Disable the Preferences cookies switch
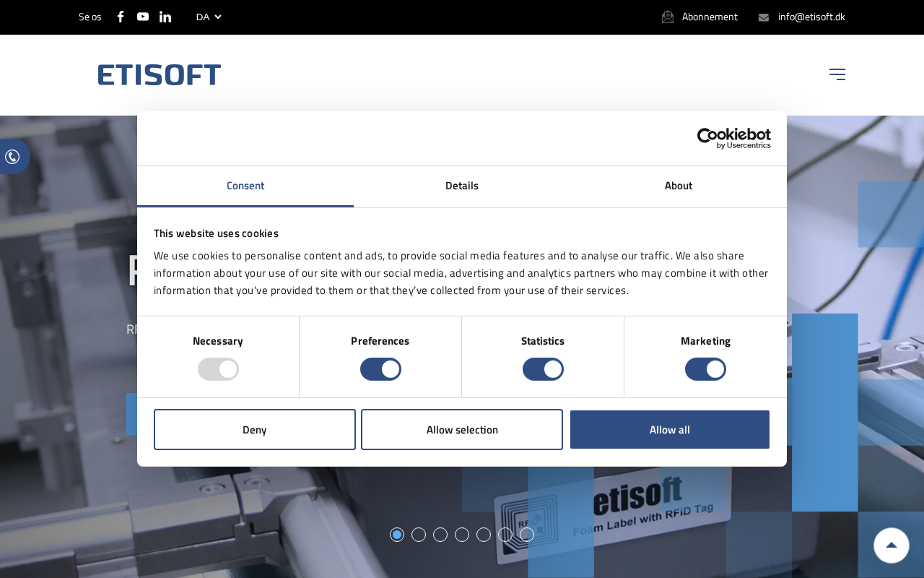This screenshot has height=578, width=924. pos(380,369)
